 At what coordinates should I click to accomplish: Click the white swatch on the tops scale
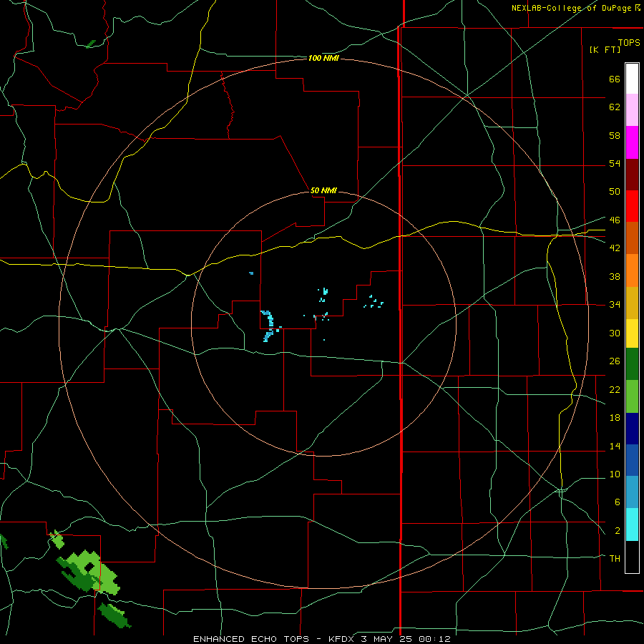point(632,79)
